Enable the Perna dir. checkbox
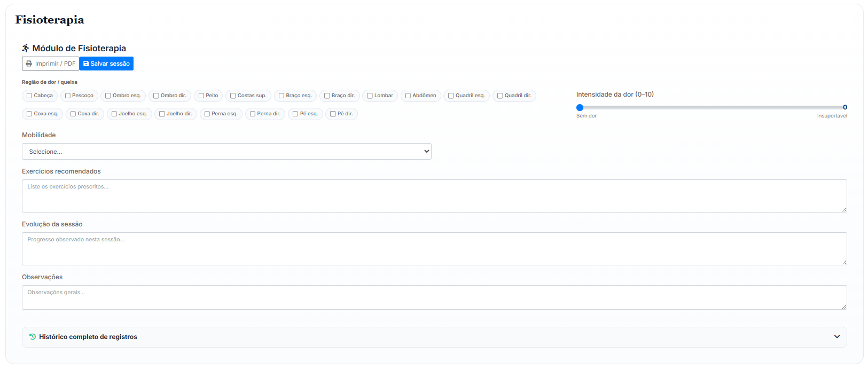The image size is (868, 370). 253,114
